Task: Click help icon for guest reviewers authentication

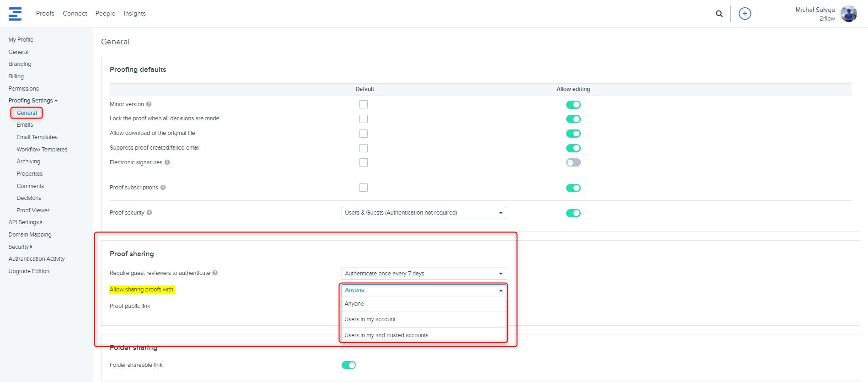Action: click(x=215, y=273)
